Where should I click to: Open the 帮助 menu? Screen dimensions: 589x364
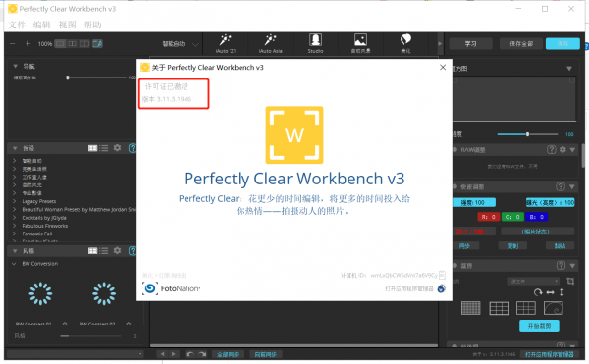(93, 25)
